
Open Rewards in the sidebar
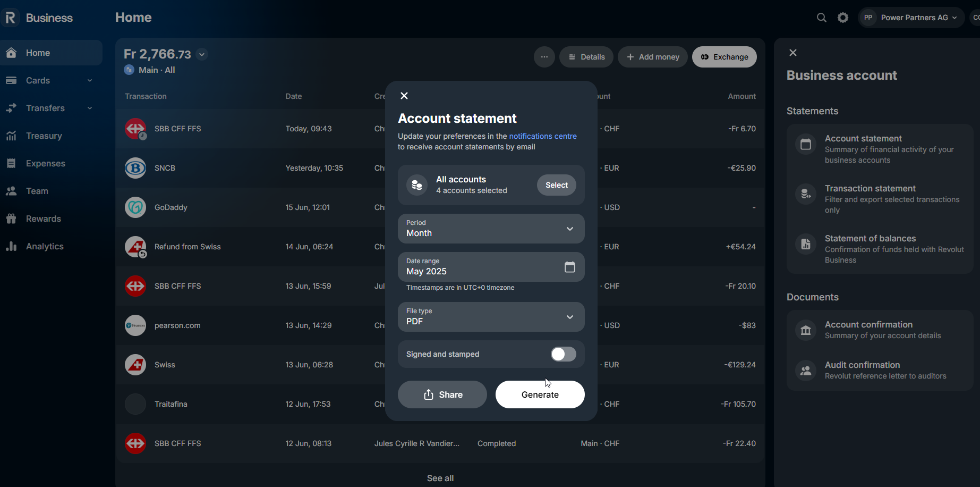(x=52, y=219)
